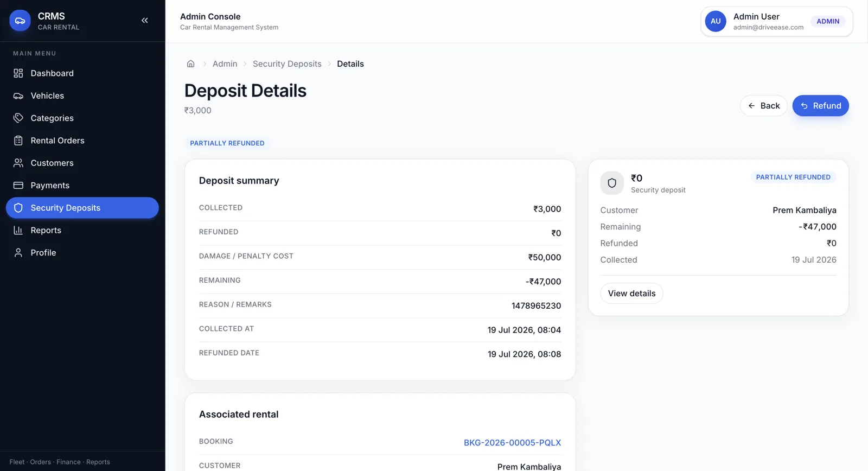The width and height of the screenshot is (868, 471).
Task: Click View details in the deposit card
Action: pyautogui.click(x=631, y=294)
